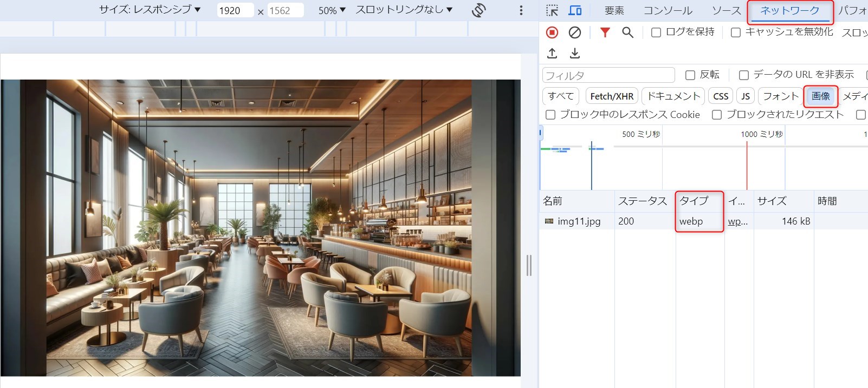868x388 pixels.
Task: Click the フィルタ text input field
Action: click(x=608, y=75)
